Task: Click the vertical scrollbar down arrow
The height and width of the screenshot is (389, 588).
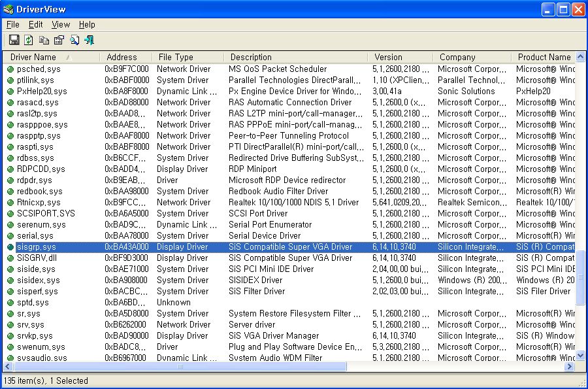Action: (x=581, y=355)
